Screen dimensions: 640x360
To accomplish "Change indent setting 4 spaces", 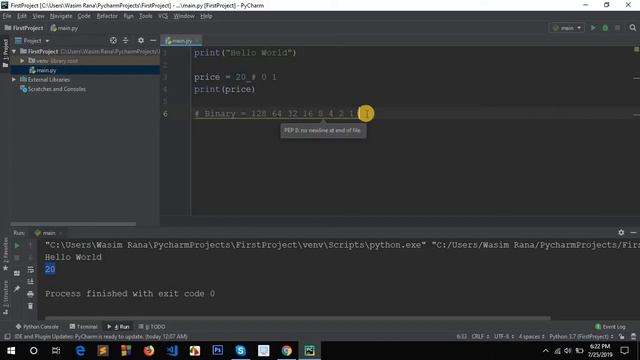I will tap(531, 337).
